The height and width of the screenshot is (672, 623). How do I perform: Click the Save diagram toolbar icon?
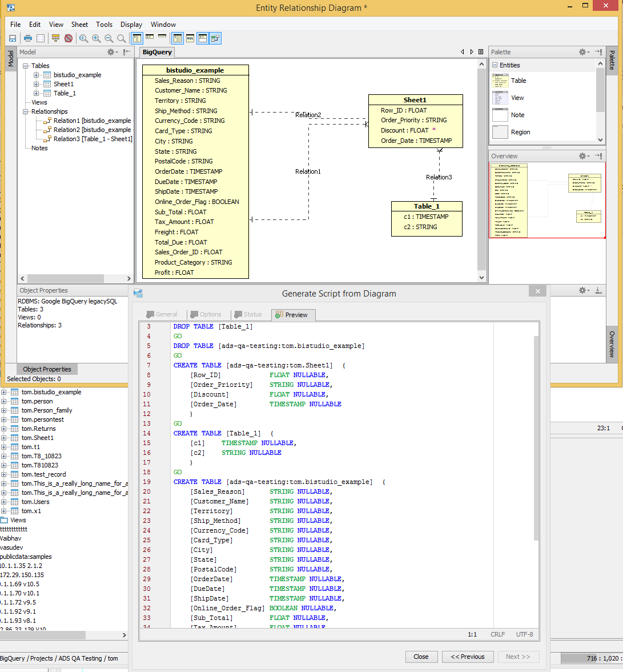tap(12, 38)
